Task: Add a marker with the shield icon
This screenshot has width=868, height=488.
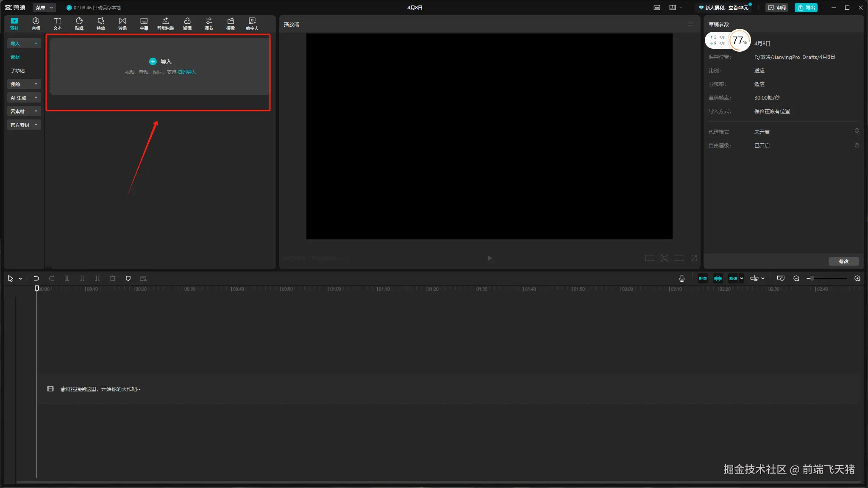Action: tap(128, 278)
